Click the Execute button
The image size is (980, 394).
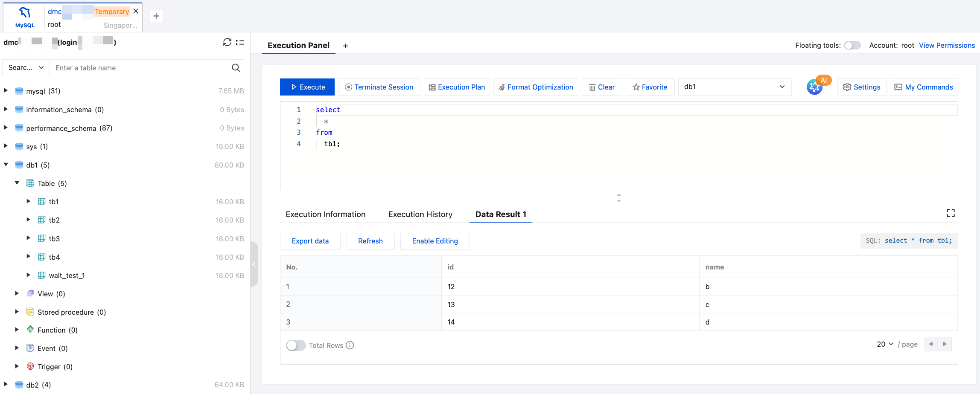(307, 87)
